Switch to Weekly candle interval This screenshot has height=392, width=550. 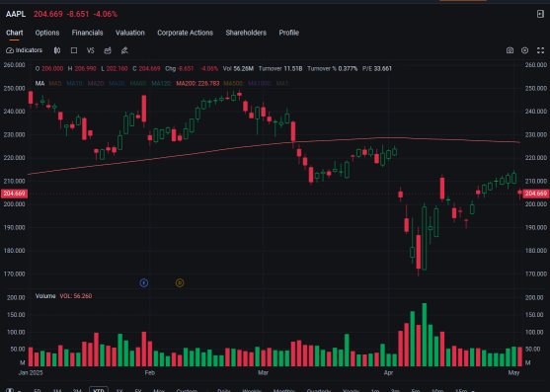[252, 390]
